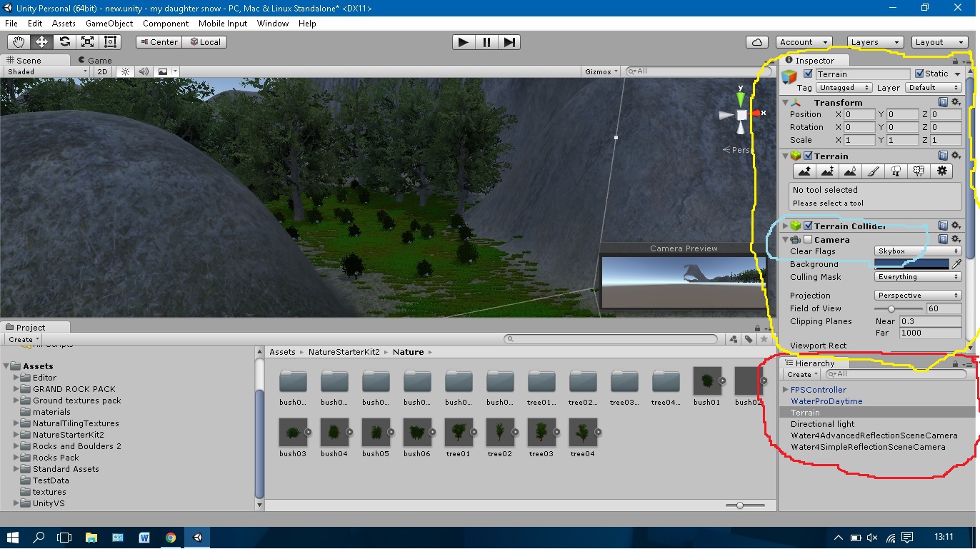Open the Clear Flags Skybox dropdown
The image size is (980, 554).
pyautogui.click(x=918, y=251)
